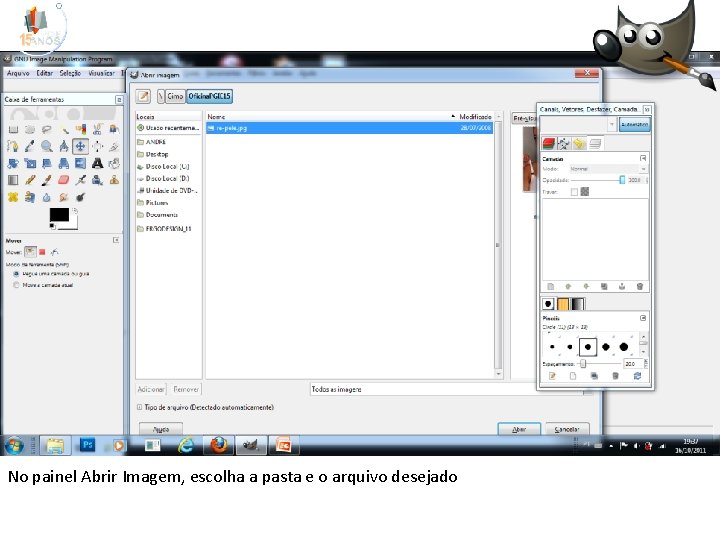The width and height of the screenshot is (720, 540).
Task: Select the Pencil tool
Action: pyautogui.click(x=30, y=180)
